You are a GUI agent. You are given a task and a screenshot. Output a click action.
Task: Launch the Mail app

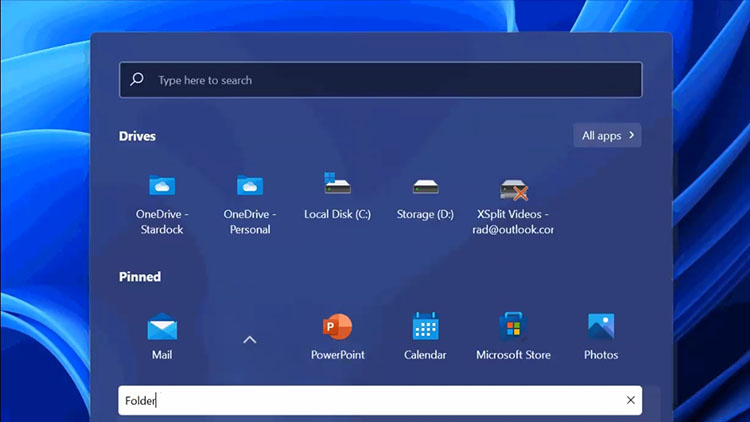point(162,336)
